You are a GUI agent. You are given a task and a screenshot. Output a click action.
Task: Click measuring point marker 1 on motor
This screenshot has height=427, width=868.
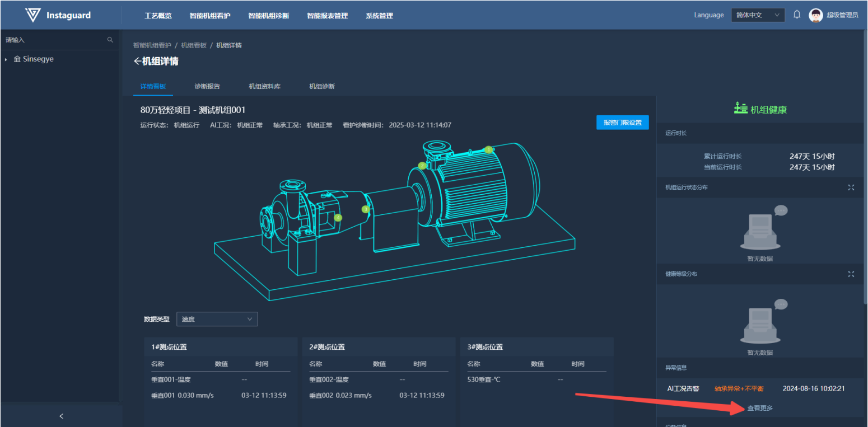point(489,149)
